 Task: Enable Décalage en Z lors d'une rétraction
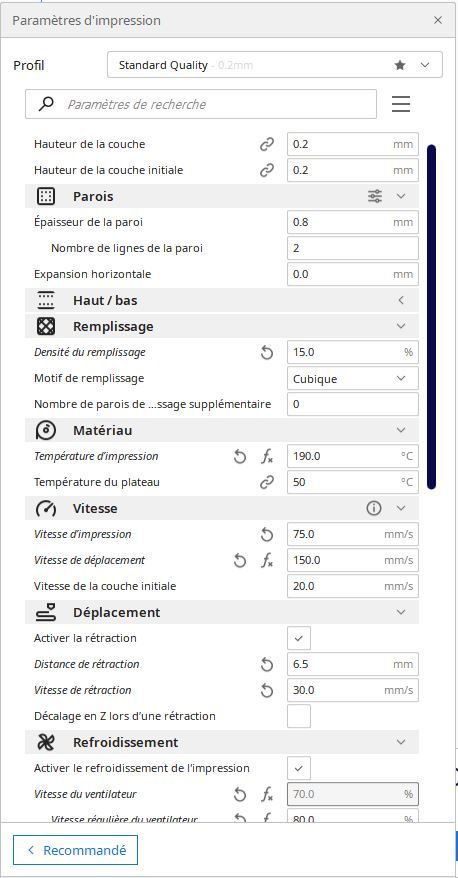point(299,716)
